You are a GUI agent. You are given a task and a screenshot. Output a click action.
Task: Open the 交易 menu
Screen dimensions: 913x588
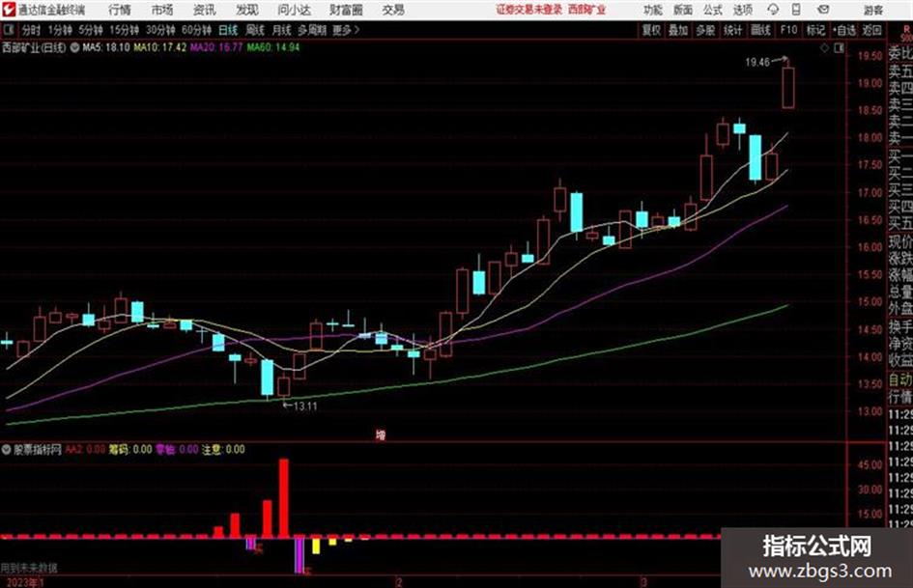393,10
